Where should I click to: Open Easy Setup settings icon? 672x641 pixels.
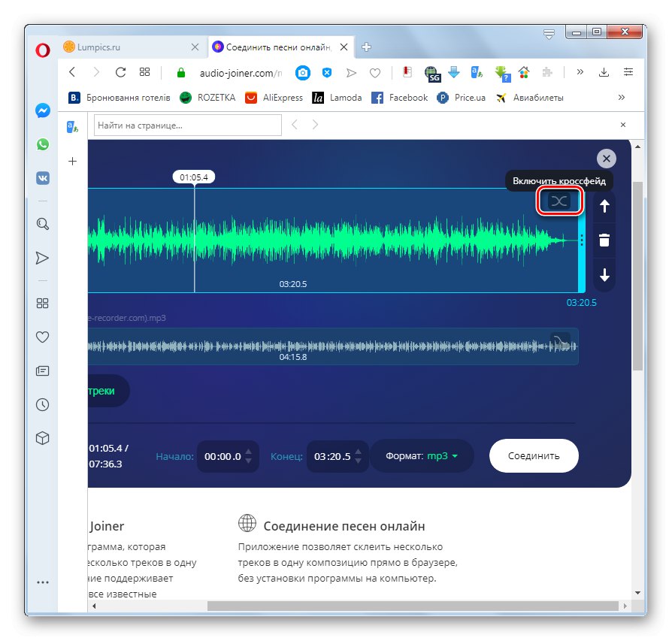(x=628, y=72)
